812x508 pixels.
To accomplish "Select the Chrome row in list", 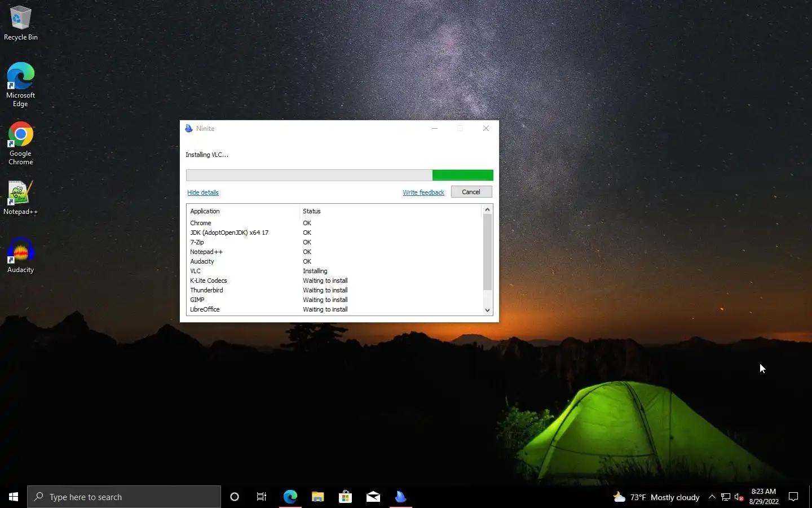I will tap(335, 223).
